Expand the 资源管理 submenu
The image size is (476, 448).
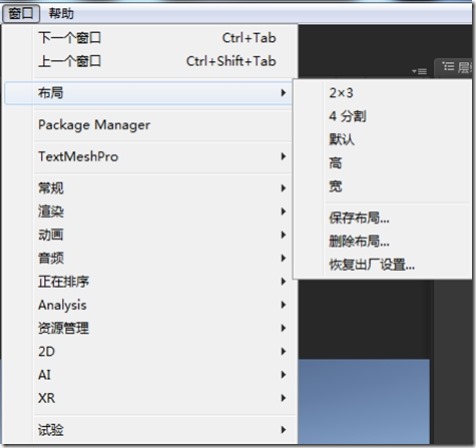(149, 328)
